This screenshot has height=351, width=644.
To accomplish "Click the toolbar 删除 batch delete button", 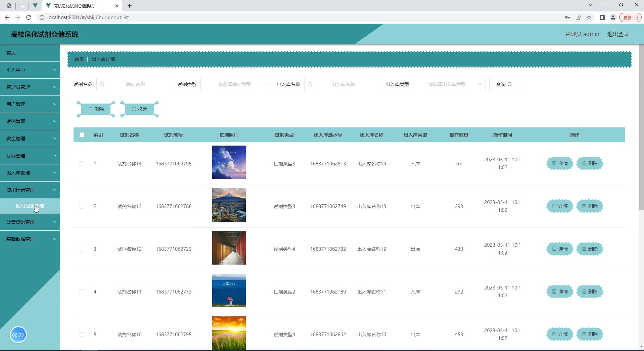I will (x=96, y=109).
